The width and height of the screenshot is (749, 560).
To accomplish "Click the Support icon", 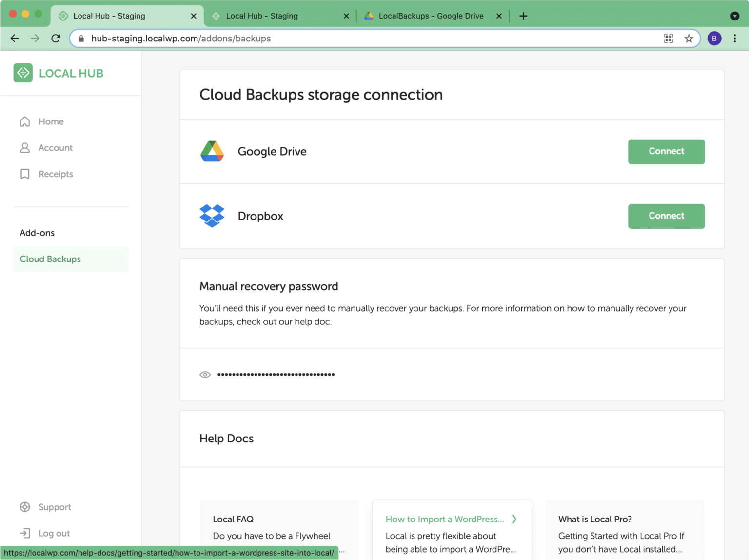I will click(25, 507).
